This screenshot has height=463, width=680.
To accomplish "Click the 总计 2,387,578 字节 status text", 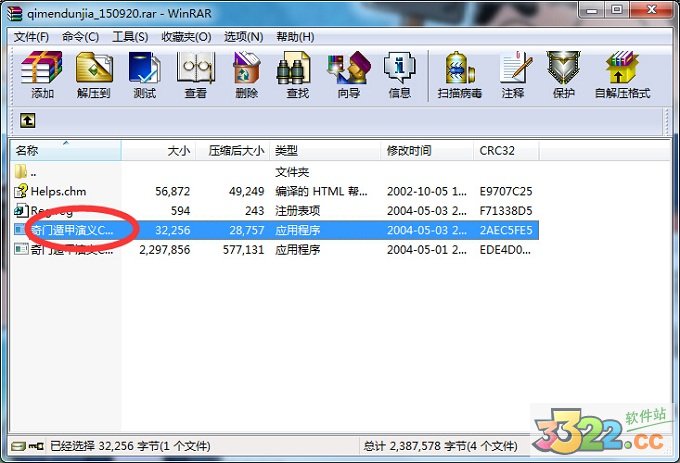I will (x=440, y=446).
